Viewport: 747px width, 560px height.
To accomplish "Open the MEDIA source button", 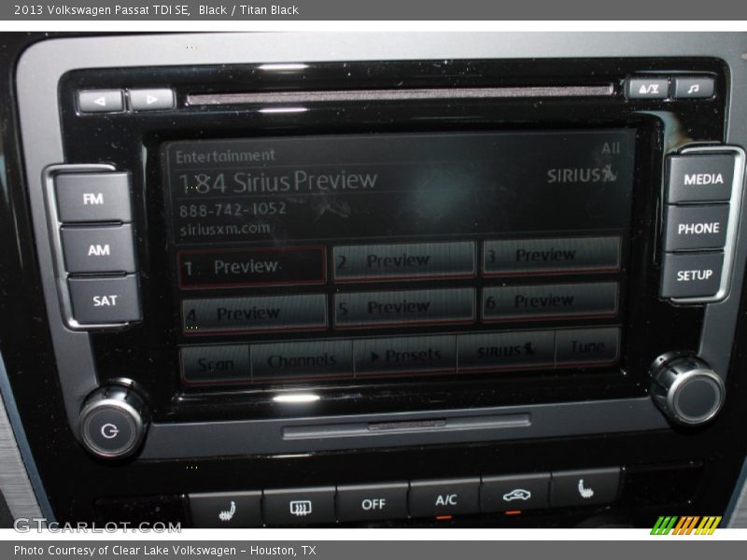I will [702, 178].
